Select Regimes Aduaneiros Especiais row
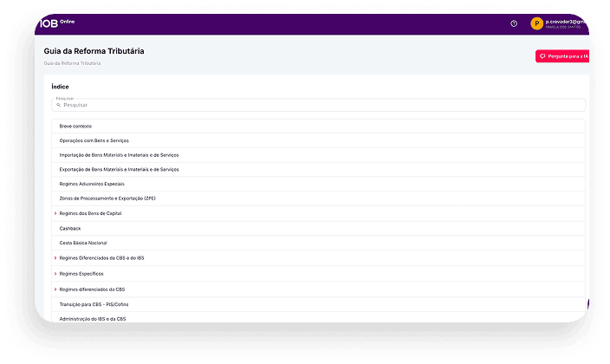 click(x=318, y=184)
